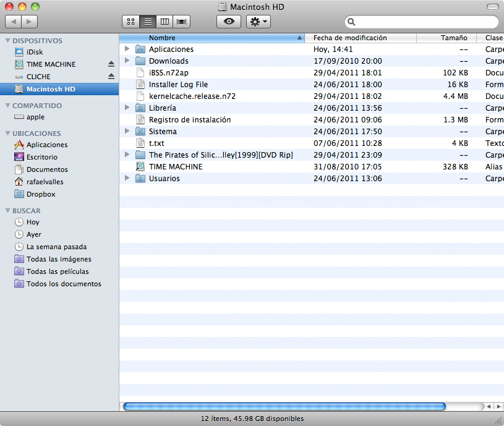Expand the Aplicaciones folder row
Viewport: 504px width, 426px height.
click(127, 48)
